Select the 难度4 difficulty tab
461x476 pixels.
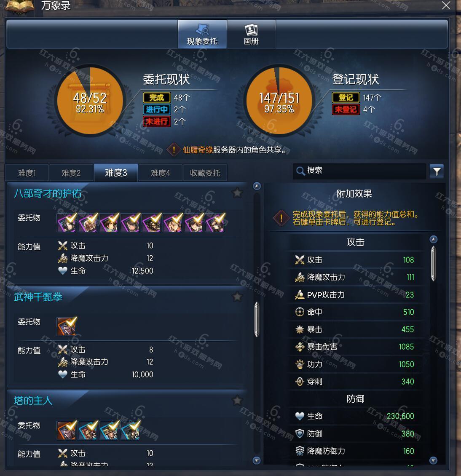coord(161,173)
